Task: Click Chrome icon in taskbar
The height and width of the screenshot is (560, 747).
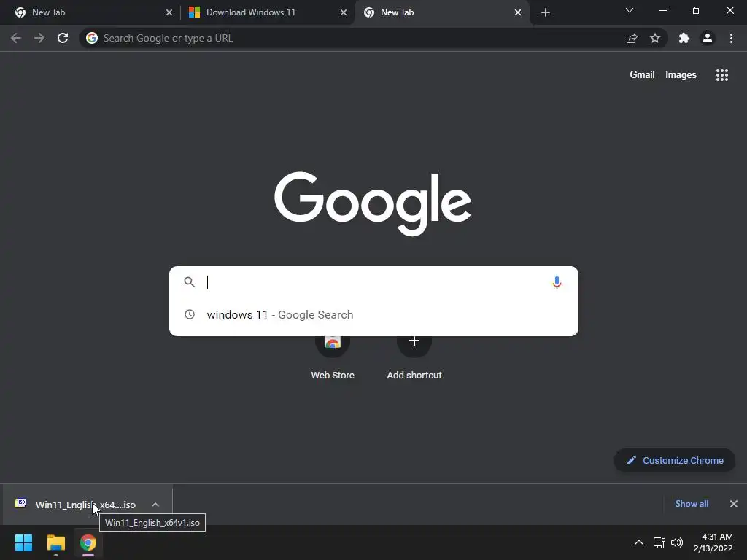Action: coord(88,542)
